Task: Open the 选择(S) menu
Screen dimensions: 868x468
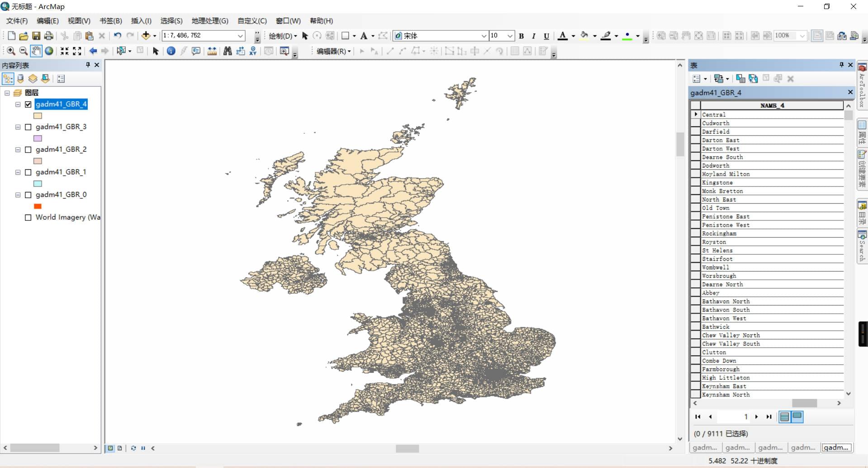Action: coord(171,21)
